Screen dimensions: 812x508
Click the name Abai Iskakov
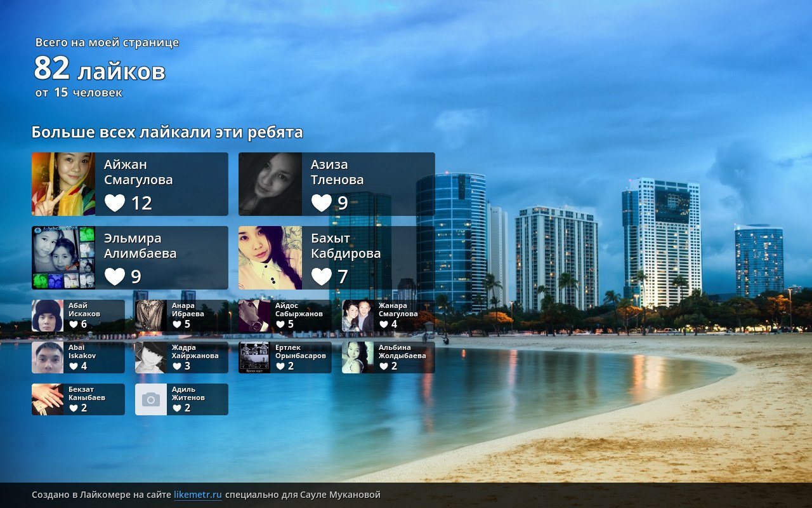(x=82, y=351)
